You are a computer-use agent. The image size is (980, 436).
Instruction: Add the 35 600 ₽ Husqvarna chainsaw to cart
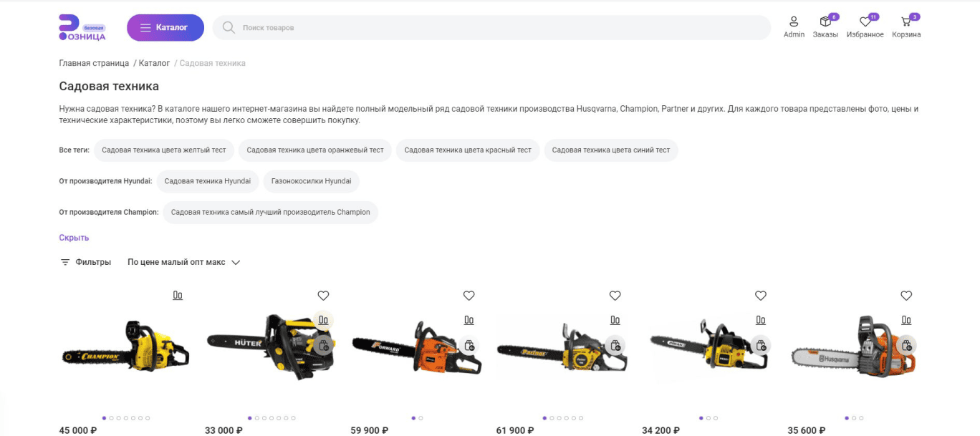pyautogui.click(x=906, y=345)
